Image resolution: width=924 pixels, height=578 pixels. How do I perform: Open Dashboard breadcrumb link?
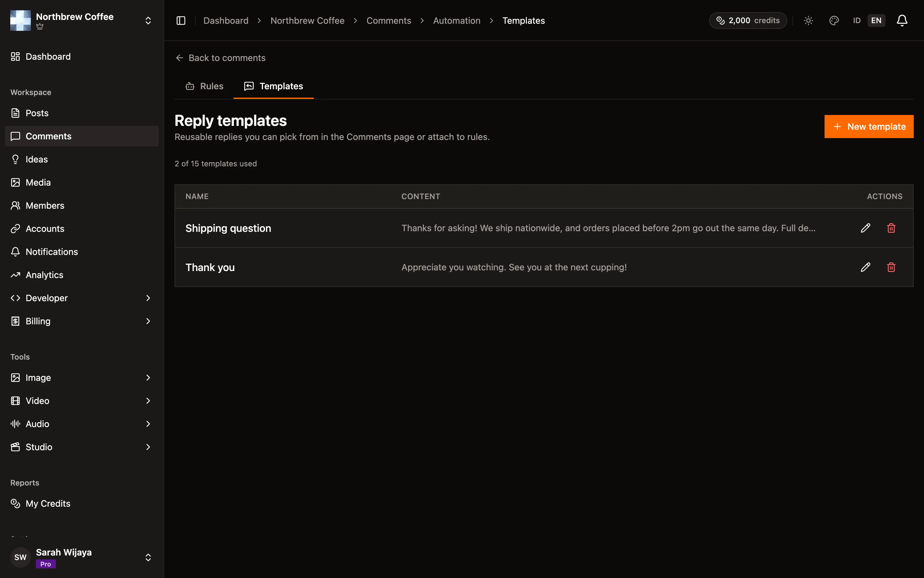tap(226, 21)
